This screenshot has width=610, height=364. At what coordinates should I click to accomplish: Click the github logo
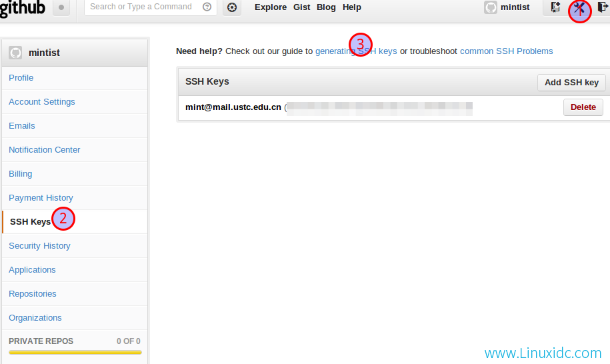22,8
